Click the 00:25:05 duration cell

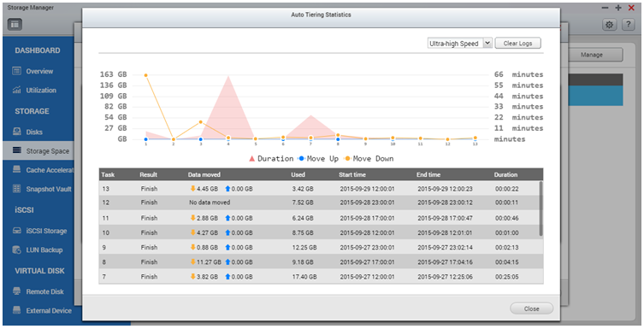(507, 277)
